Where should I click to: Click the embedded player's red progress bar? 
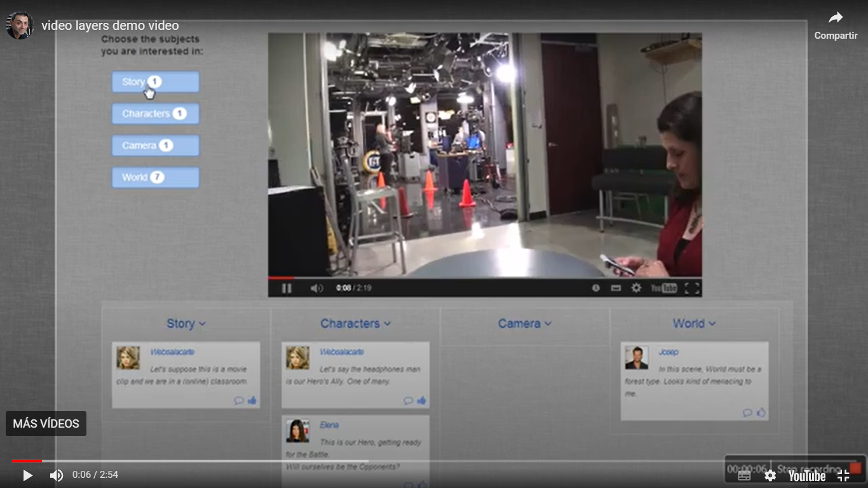(x=280, y=278)
